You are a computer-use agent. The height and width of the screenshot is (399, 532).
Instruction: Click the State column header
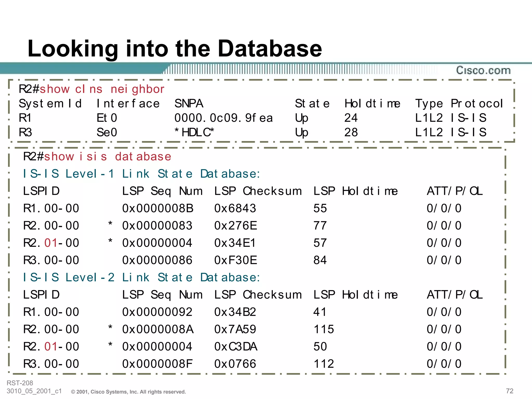coord(312,104)
